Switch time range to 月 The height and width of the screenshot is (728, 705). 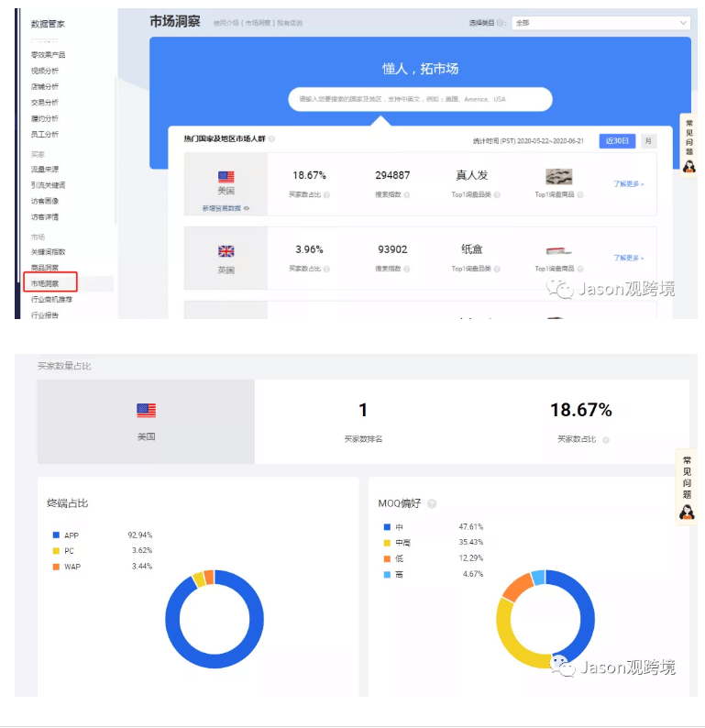tap(648, 140)
